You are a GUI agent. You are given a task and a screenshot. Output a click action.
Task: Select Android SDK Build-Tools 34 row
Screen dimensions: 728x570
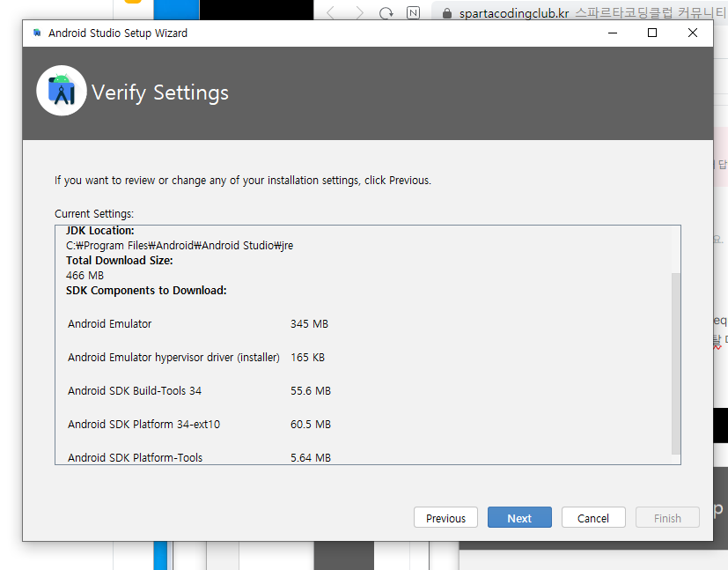pyautogui.click(x=199, y=390)
